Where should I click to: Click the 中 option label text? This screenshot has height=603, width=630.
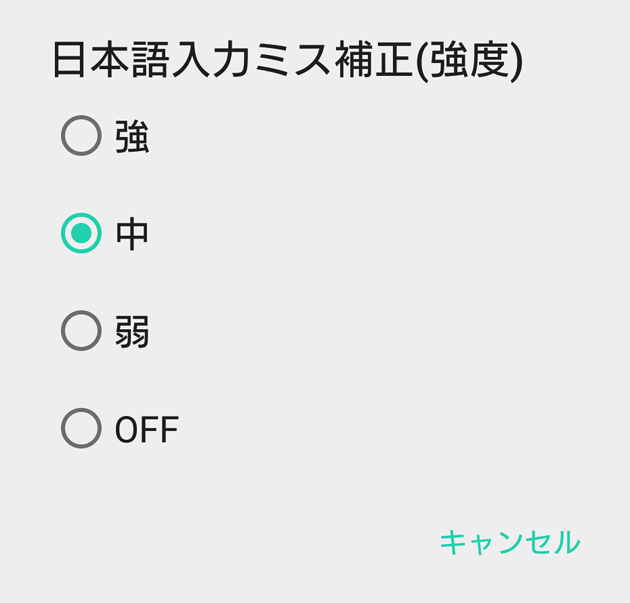[132, 234]
